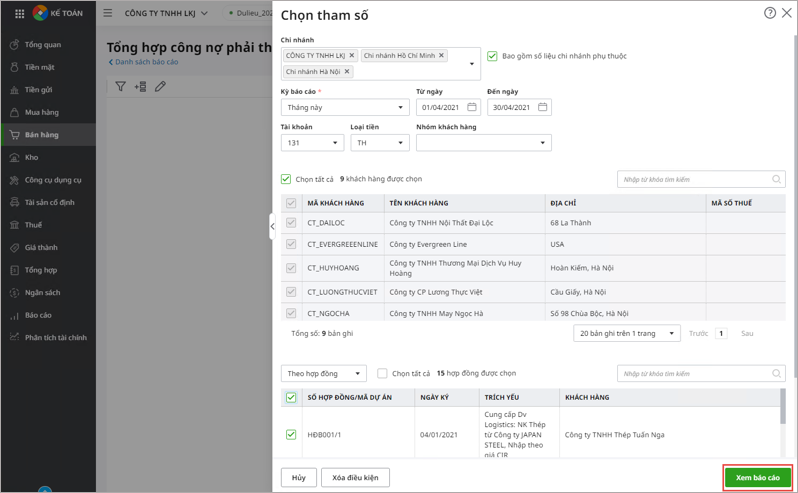Viewport: 798px width, 493px height.
Task: Remove the Chi nhánh Hà Nội tag
Action: pyautogui.click(x=347, y=71)
